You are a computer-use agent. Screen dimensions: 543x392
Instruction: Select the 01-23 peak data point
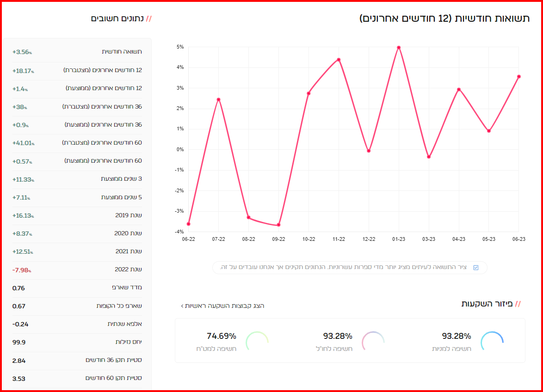(399, 48)
